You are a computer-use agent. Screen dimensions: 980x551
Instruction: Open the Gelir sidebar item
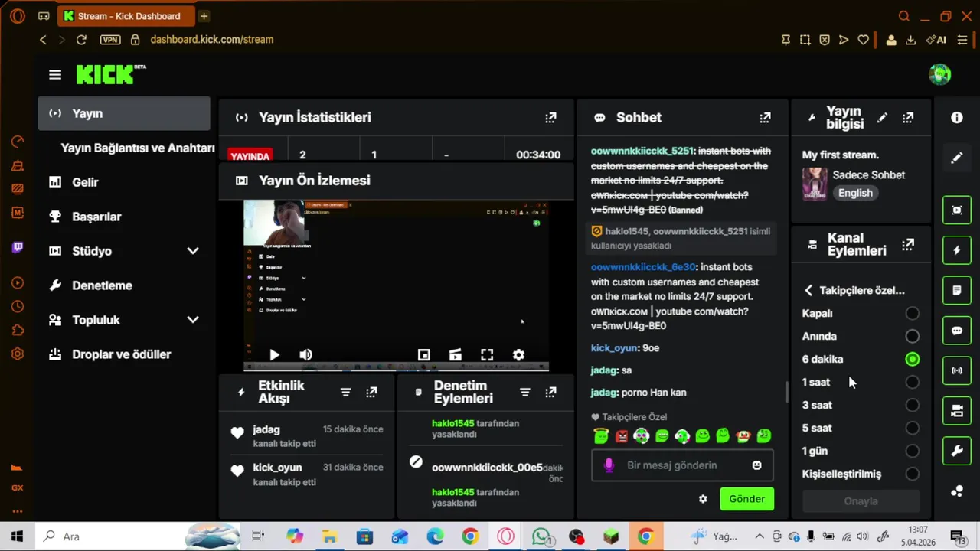point(124,182)
